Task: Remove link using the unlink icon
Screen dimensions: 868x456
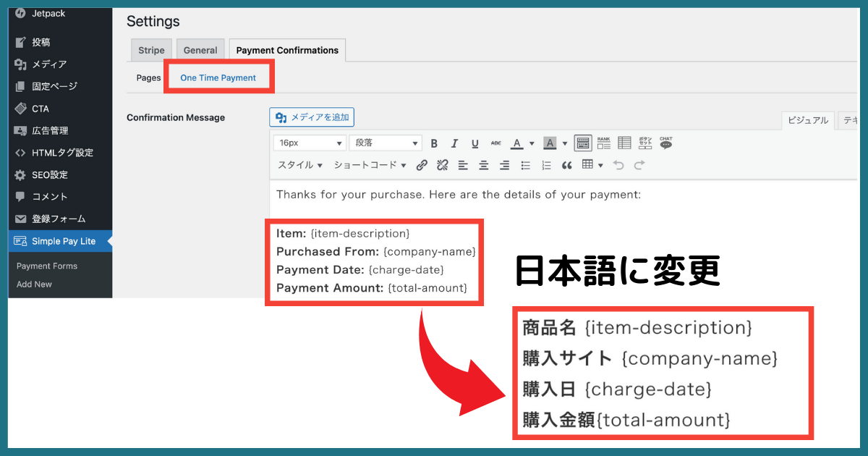Action: [441, 164]
